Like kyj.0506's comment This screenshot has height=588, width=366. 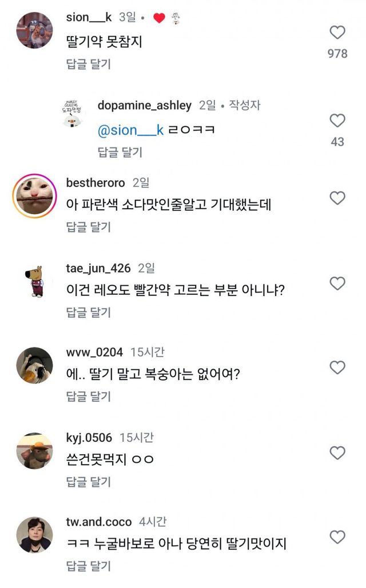pyautogui.click(x=337, y=453)
